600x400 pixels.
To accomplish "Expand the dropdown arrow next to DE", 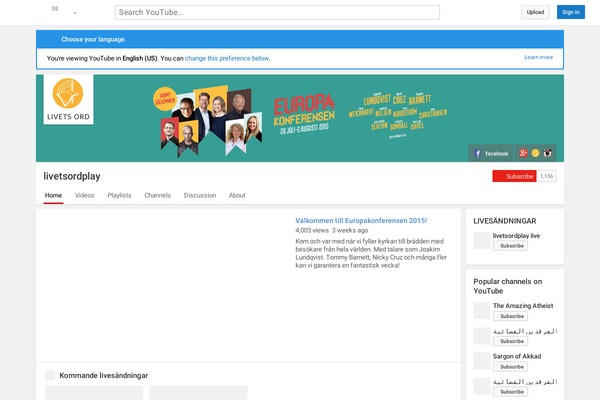I will coord(75,13).
